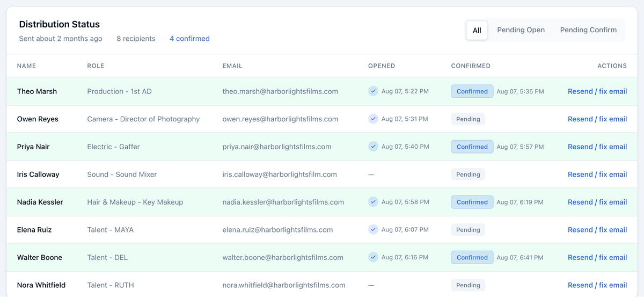Click the Distribution Status heading
Screen dimensions: 644x305
pos(60,24)
